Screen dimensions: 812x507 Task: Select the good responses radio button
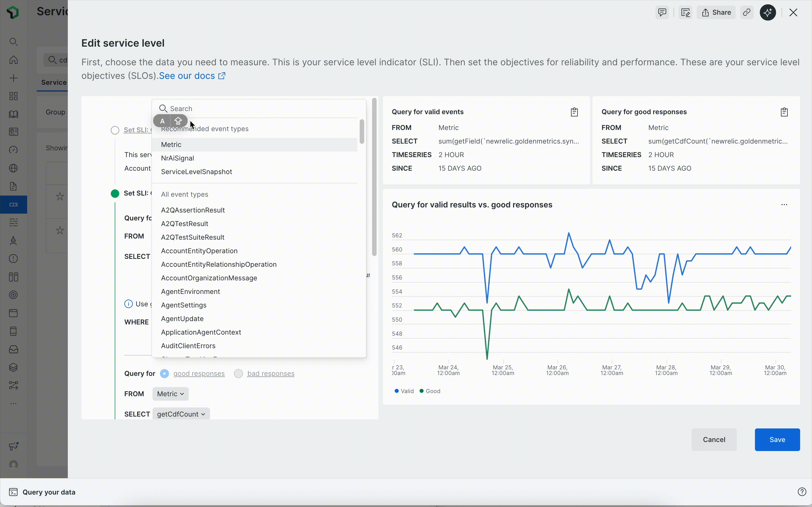pyautogui.click(x=164, y=374)
